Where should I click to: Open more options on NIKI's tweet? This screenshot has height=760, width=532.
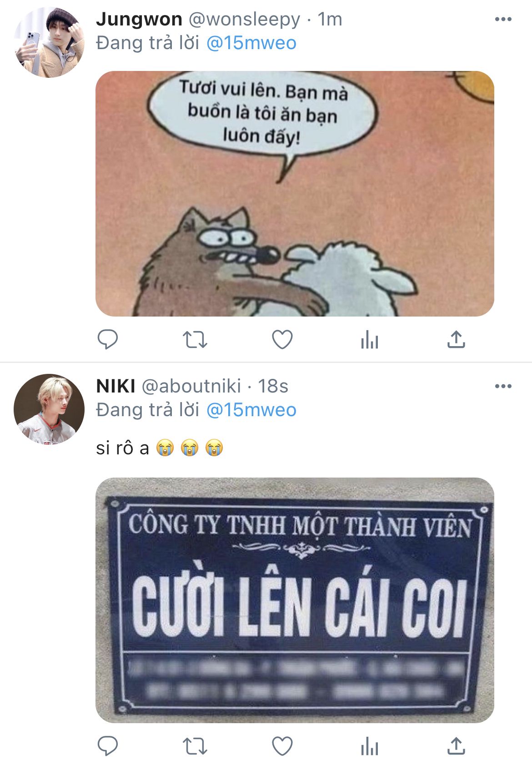(x=503, y=386)
